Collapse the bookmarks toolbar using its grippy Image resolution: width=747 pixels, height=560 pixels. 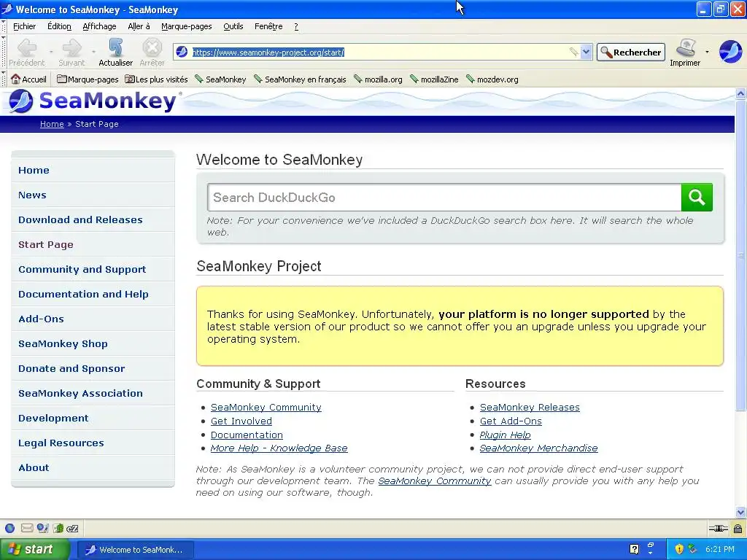pos(4,79)
